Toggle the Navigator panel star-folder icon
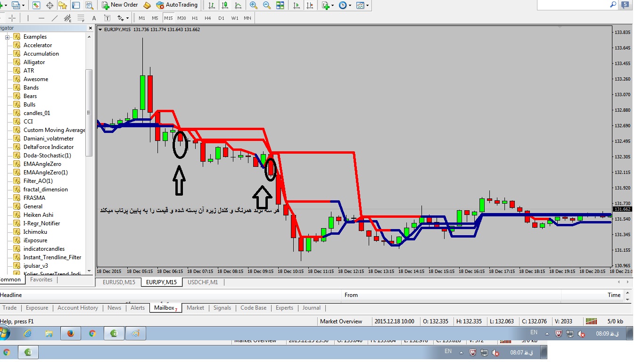 pyautogui.click(x=63, y=5)
